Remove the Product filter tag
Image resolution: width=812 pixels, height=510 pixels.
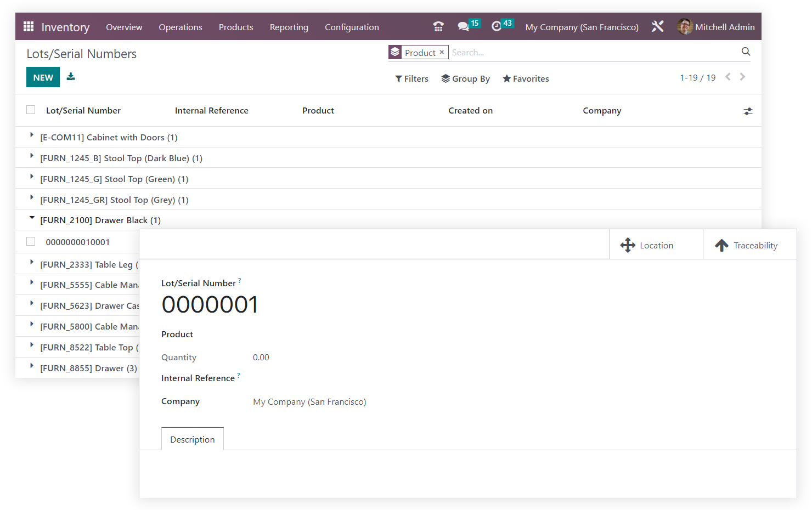coord(442,52)
